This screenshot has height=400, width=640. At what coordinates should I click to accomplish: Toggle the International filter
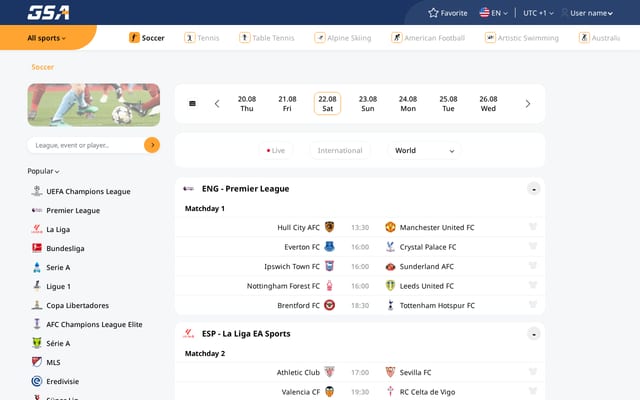[340, 150]
